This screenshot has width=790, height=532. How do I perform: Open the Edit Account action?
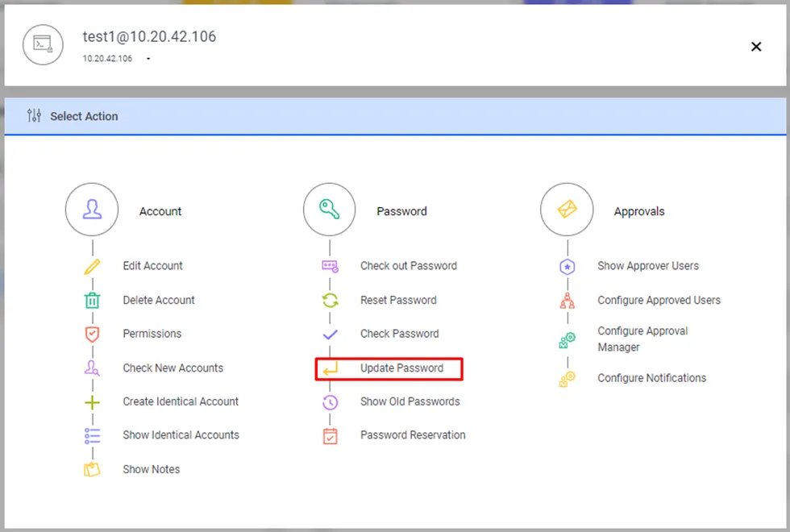[152, 266]
